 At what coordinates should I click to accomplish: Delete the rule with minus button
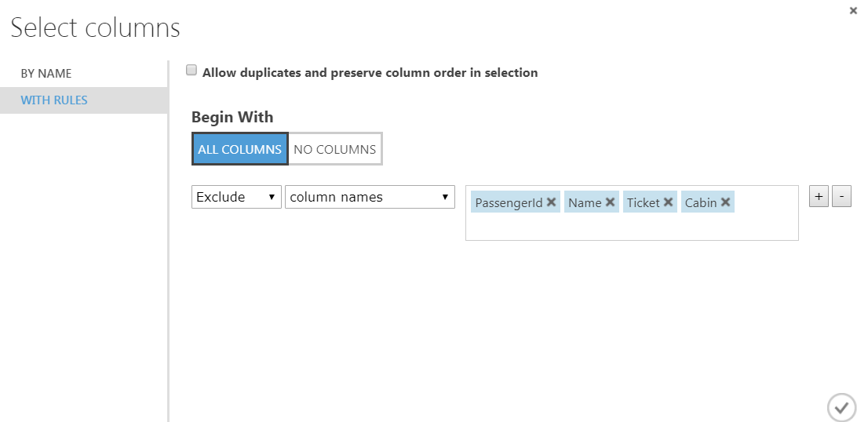(x=841, y=197)
